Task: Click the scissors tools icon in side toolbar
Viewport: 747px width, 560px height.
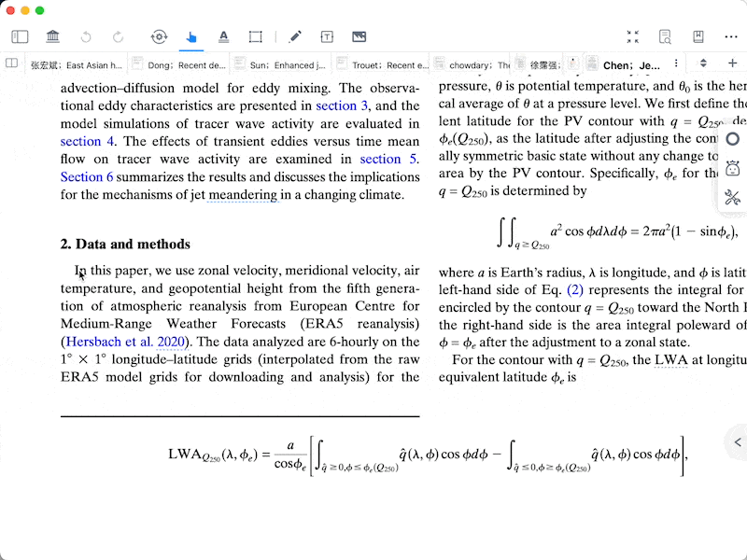Action: tap(733, 197)
